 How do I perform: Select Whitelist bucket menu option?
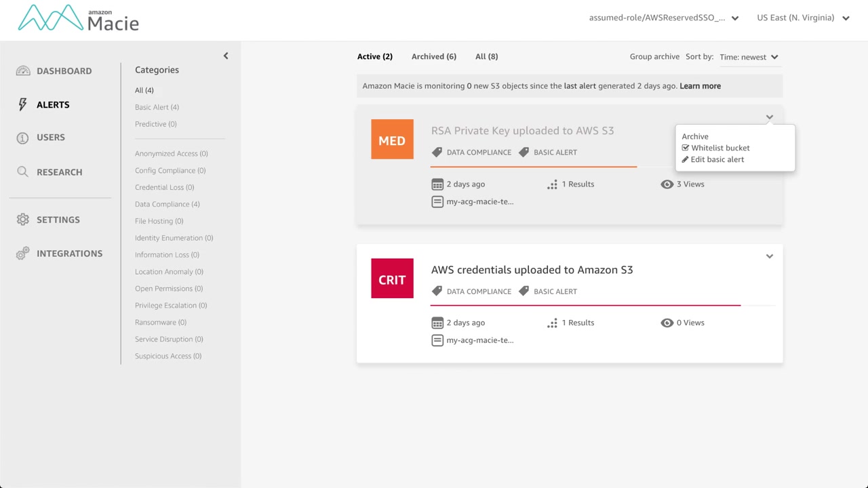point(720,148)
